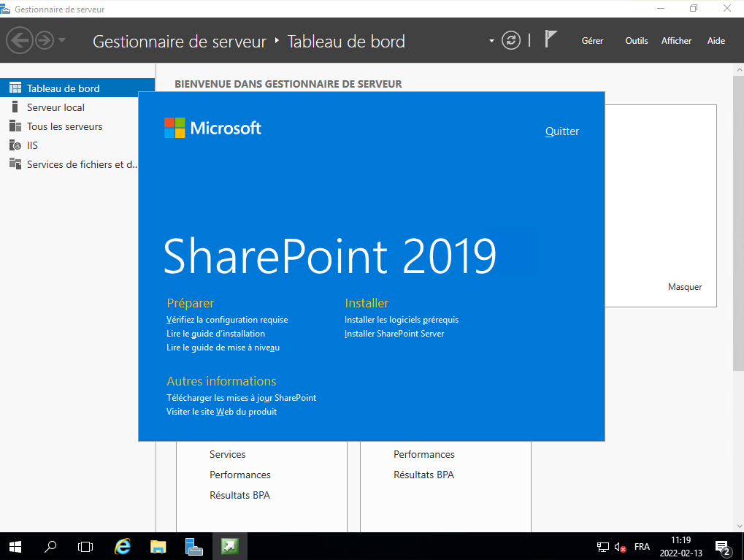Open the notifications flag
The height and width of the screenshot is (560, 744).
point(551,39)
